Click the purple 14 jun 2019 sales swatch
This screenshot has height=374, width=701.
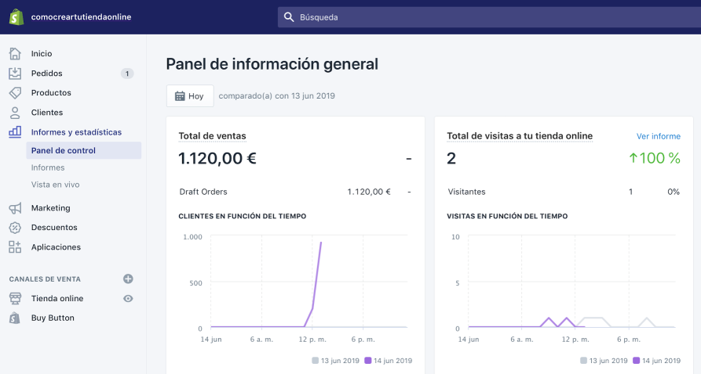coord(368,361)
